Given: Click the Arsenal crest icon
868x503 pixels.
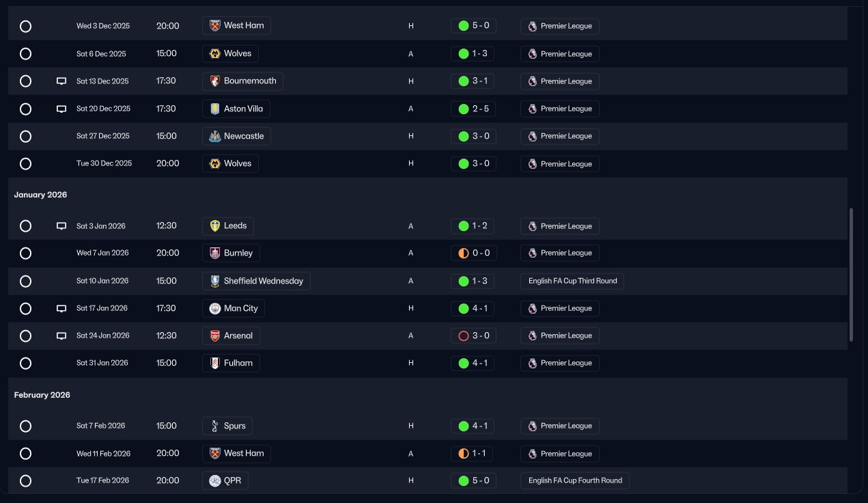Looking at the screenshot, I should pyautogui.click(x=214, y=336).
